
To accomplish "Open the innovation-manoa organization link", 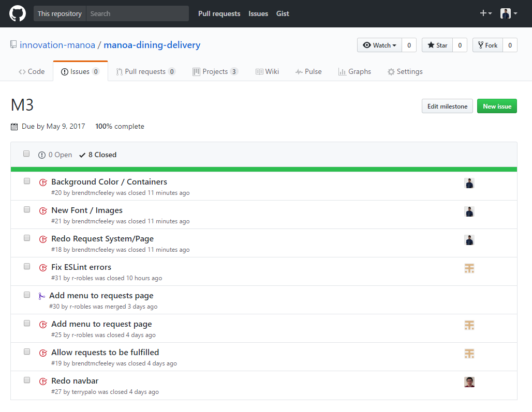I will click(57, 45).
